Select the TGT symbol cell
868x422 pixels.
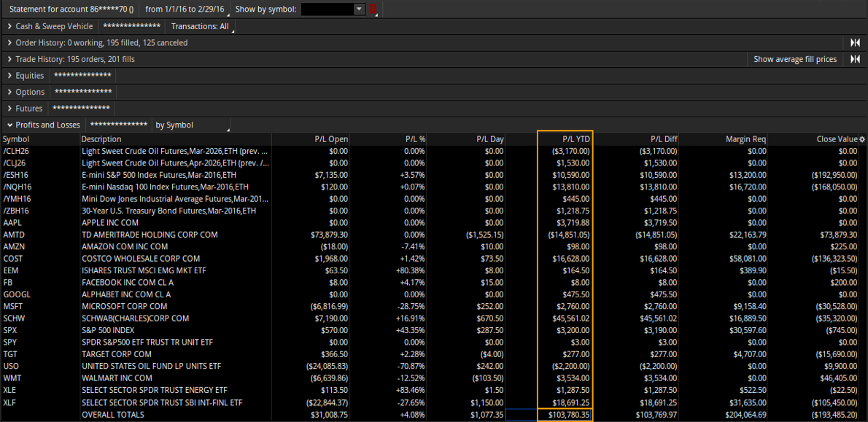click(40, 354)
